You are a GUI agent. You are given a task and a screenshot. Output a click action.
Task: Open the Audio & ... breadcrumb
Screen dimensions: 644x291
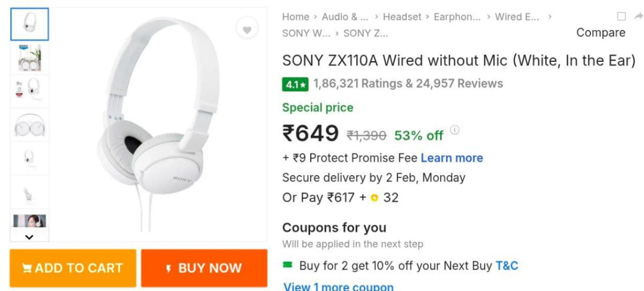345,17
